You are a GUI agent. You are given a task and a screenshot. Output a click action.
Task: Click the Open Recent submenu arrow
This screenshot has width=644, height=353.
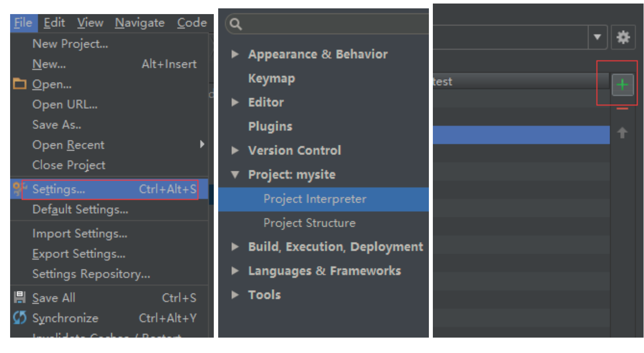pos(202,144)
